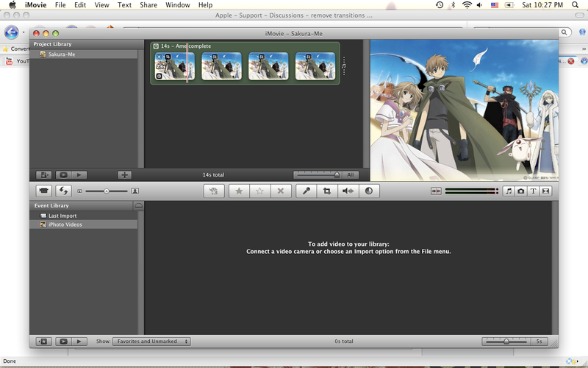Open the Voiceover microphone tool
The height and width of the screenshot is (368, 588).
pyautogui.click(x=306, y=191)
